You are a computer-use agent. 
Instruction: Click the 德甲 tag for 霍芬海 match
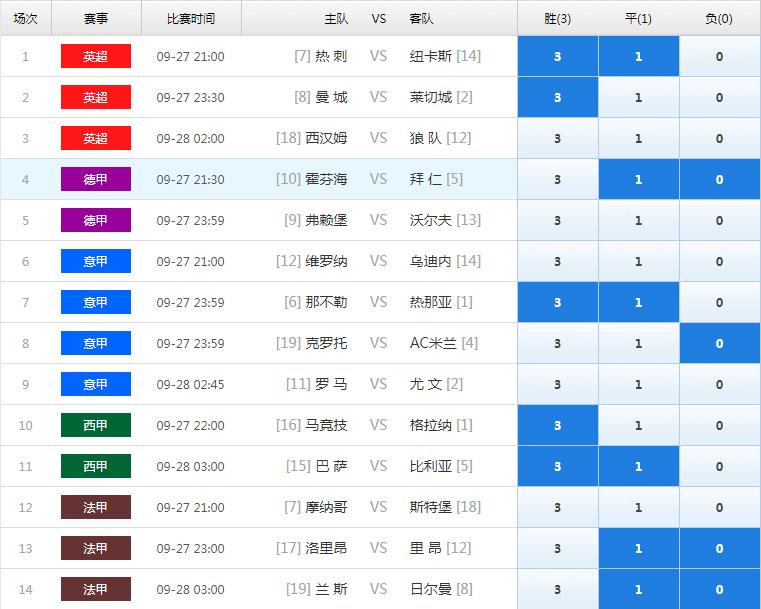(x=96, y=180)
